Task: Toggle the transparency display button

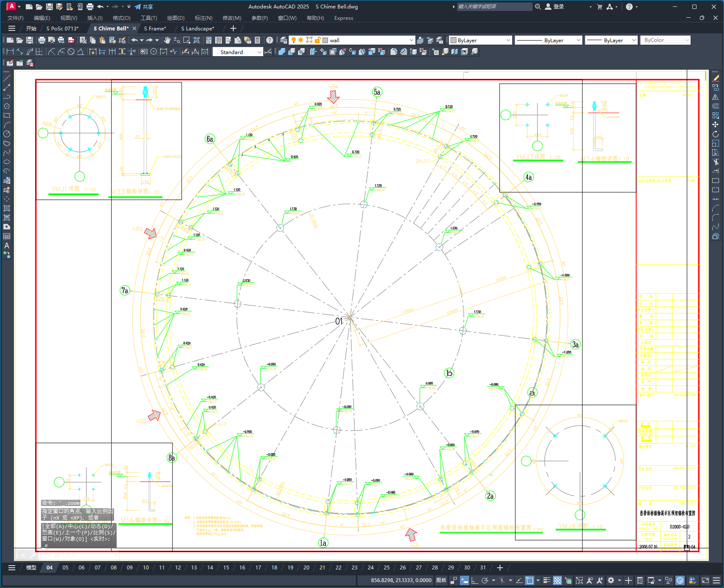Action: pyautogui.click(x=557, y=580)
